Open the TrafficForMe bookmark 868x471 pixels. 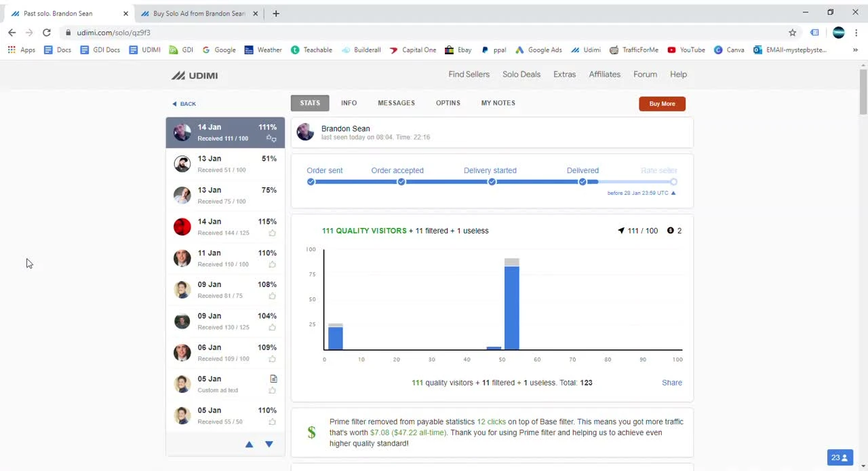(634, 50)
